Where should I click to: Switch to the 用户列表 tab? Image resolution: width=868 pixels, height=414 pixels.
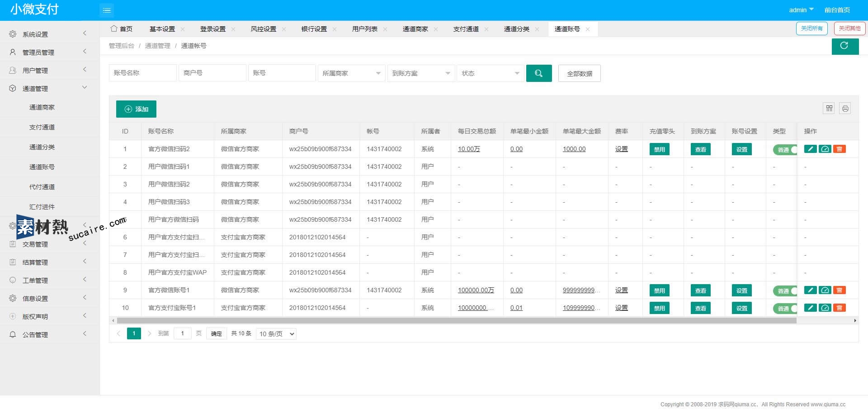click(x=364, y=29)
